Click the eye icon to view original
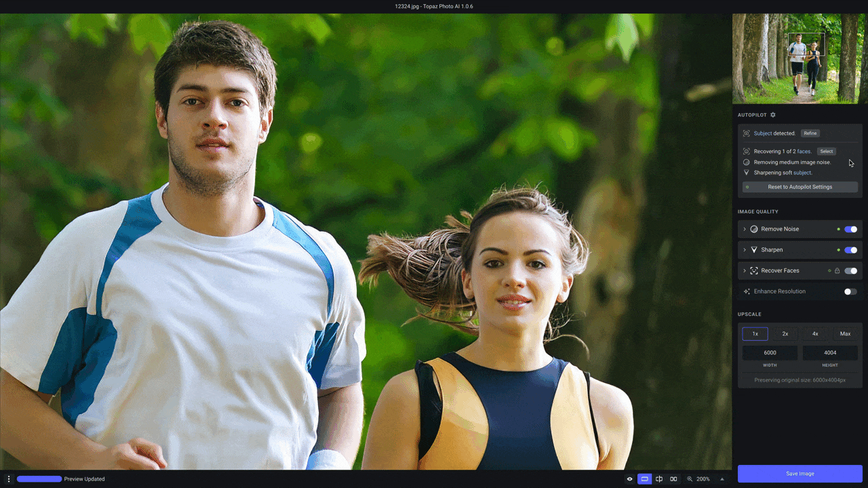The width and height of the screenshot is (868, 488). click(629, 479)
